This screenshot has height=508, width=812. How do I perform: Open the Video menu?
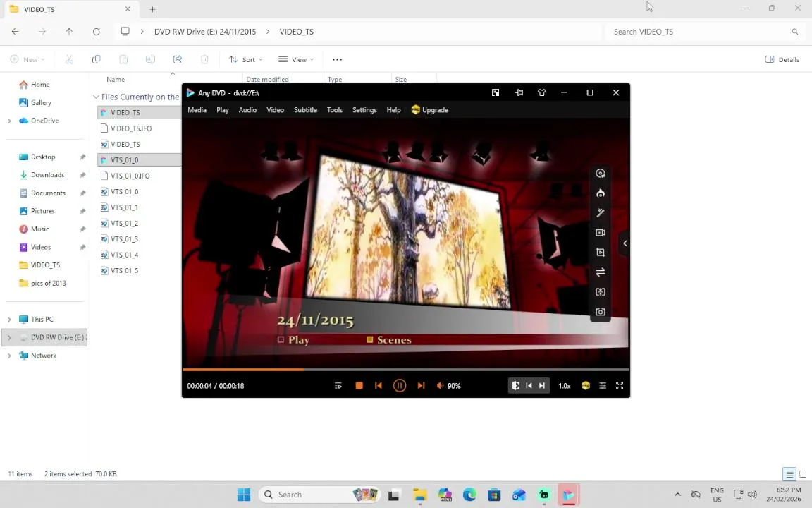tap(275, 110)
